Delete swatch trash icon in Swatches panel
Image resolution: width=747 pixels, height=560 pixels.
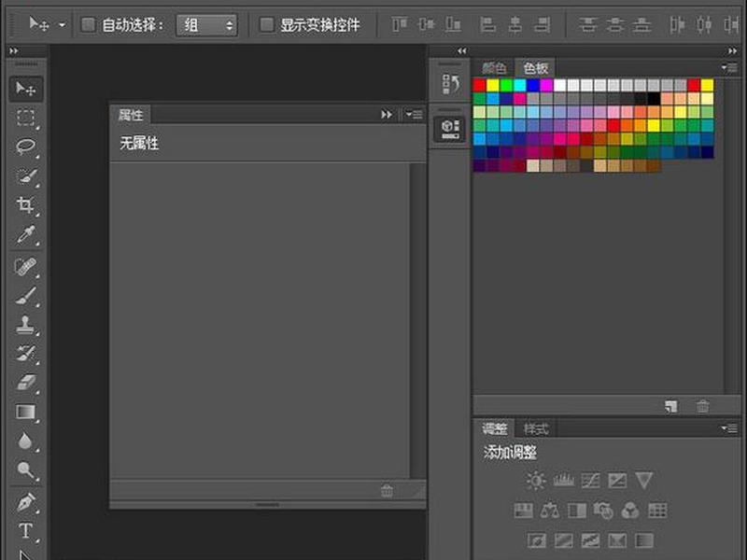pos(703,407)
